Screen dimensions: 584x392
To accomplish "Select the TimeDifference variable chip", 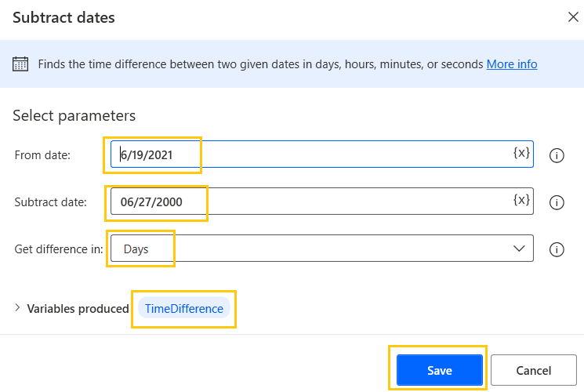I will pyautogui.click(x=184, y=309).
